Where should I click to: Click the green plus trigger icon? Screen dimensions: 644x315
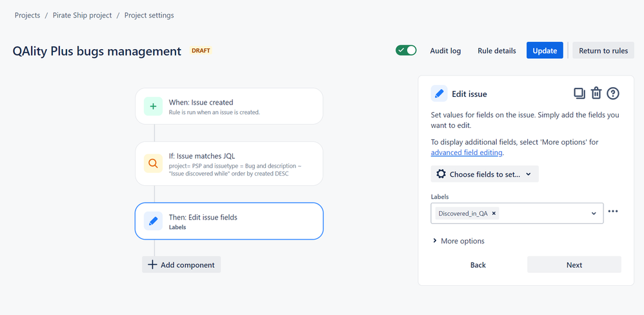click(x=153, y=107)
